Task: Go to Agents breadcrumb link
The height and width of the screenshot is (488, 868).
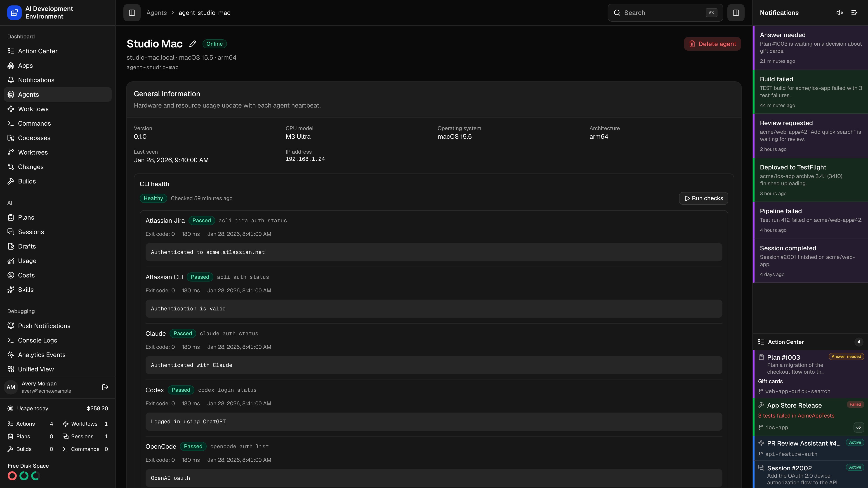Action: [156, 13]
